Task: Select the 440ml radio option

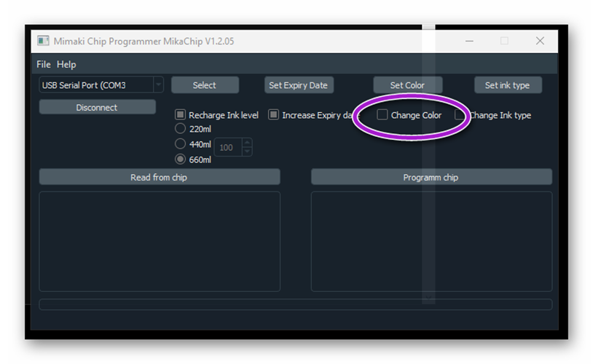Action: tap(181, 144)
